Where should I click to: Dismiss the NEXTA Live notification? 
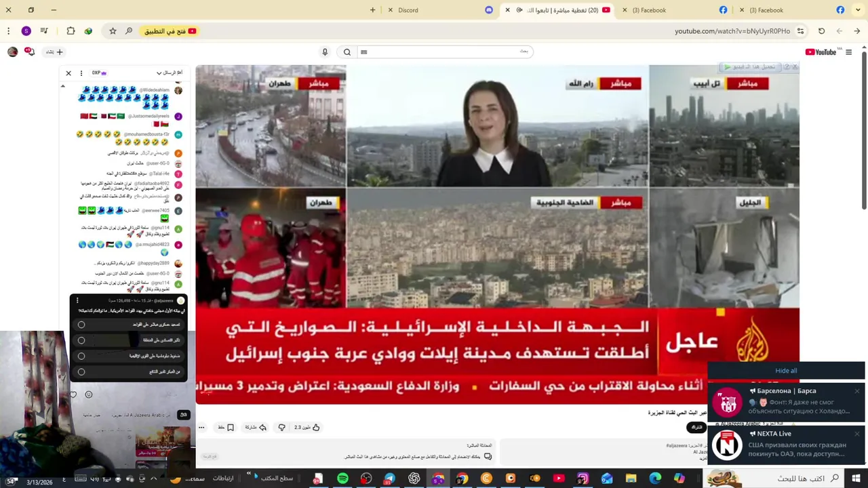857,434
